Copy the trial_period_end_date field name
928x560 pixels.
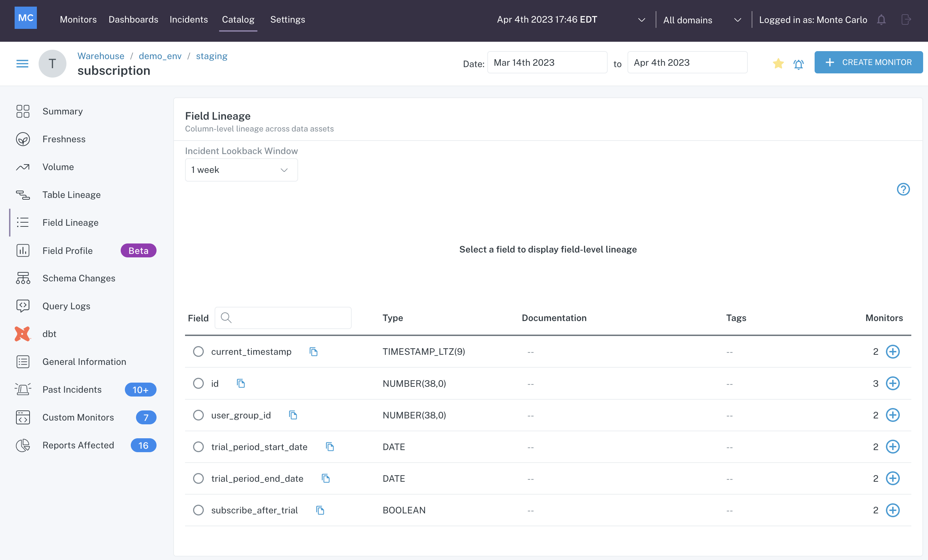326,478
